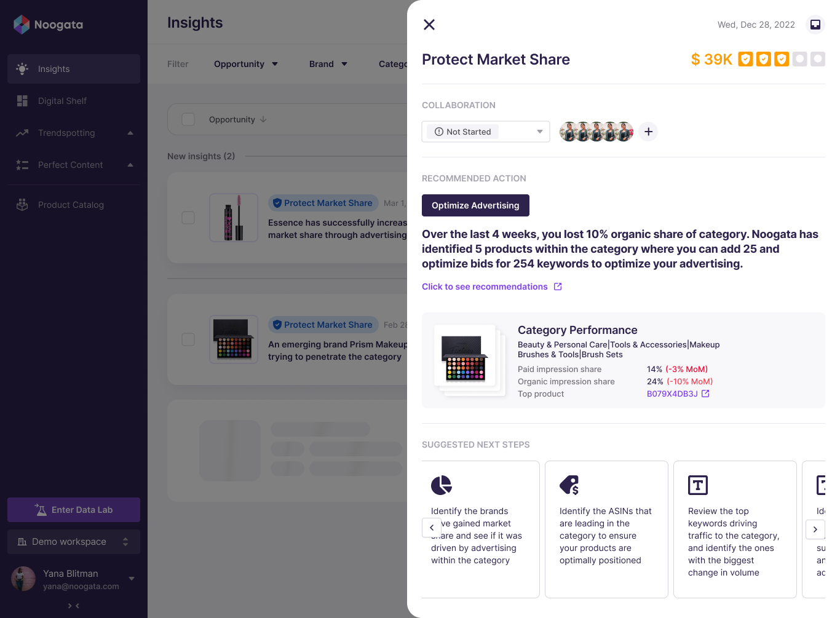Expand the Trendspotting sidebar section
This screenshot has height=618, width=840.
click(x=130, y=133)
